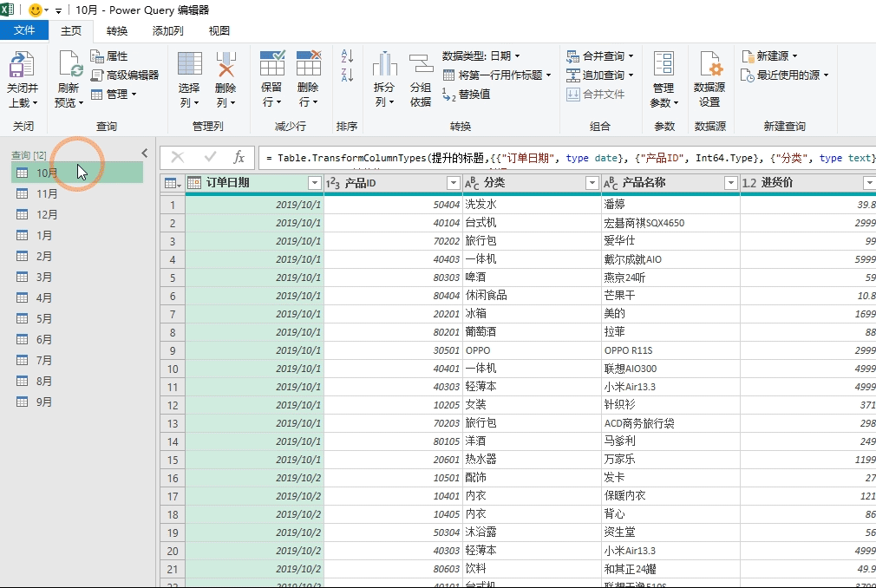Switch to the Transform (转换) tab
Viewport: 876px width, 588px height.
[117, 30]
